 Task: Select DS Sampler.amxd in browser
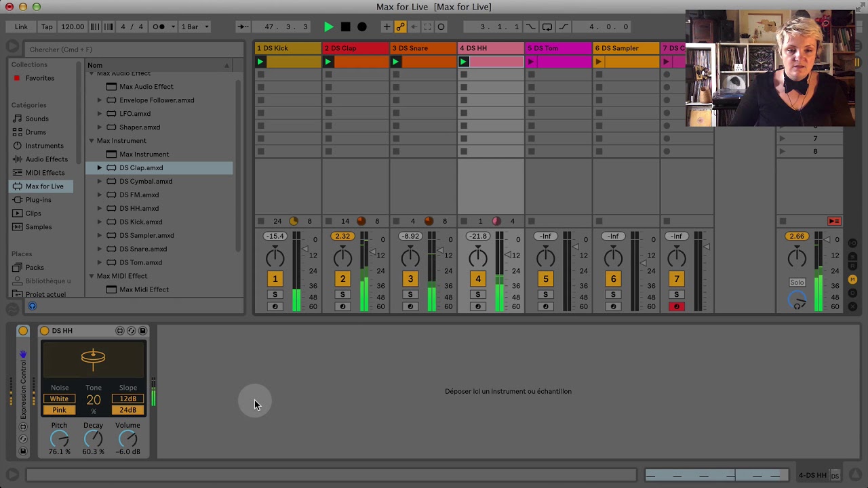pyautogui.click(x=146, y=235)
